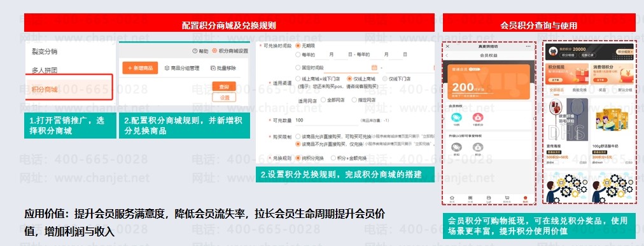Close the mobile page with the X icon
The height and width of the screenshot is (246, 644).
[447, 47]
